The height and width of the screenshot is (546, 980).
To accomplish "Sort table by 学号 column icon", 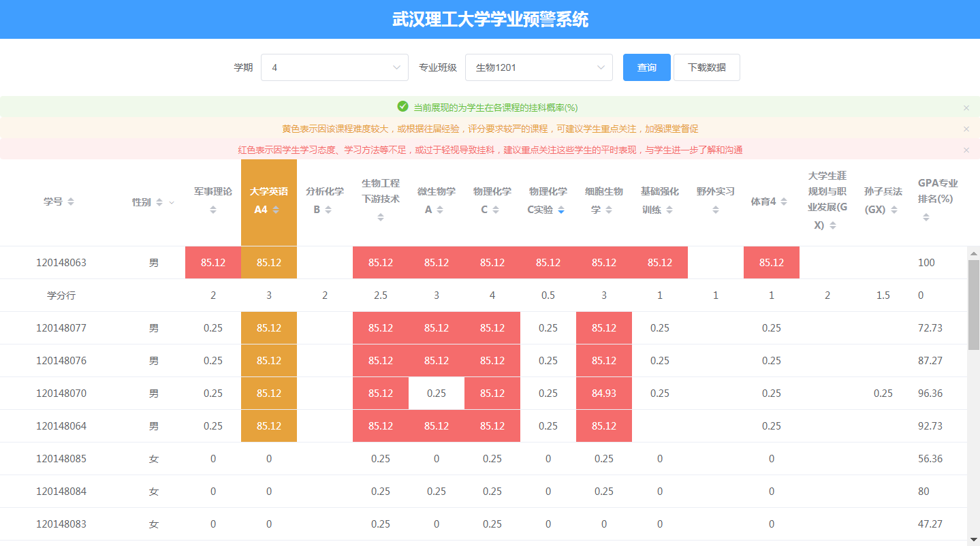I will 71,202.
